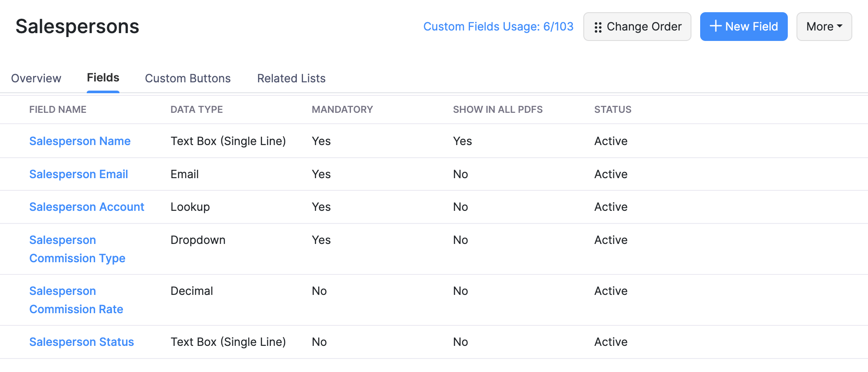868x372 pixels.
Task: Click the New Field button
Action: (x=744, y=26)
